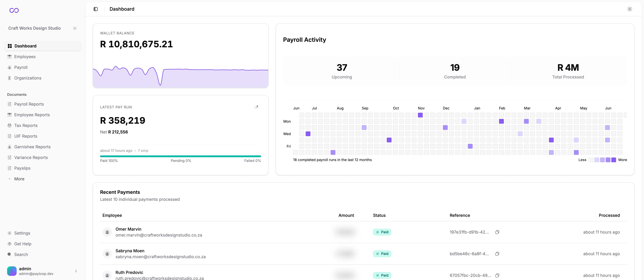The height and width of the screenshot is (280, 644).
Task: Copy Omer Marvin's payment reference
Action: (497, 232)
